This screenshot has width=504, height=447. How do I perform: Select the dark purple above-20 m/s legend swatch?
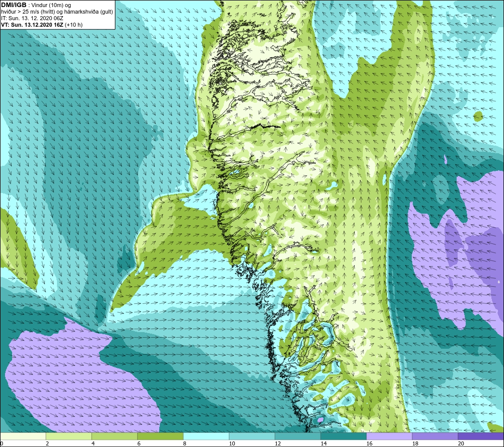481,436
